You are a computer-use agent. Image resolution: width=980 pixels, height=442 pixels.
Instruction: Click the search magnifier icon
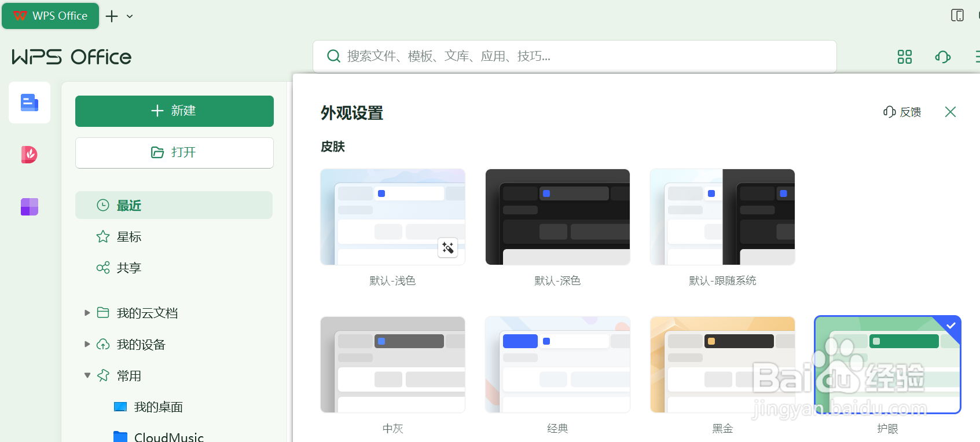tap(333, 56)
